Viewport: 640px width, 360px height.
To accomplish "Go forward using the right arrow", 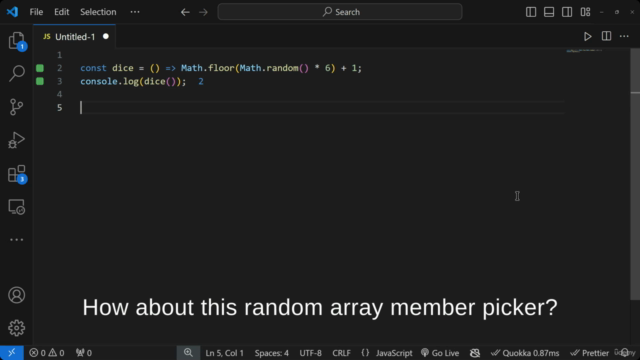I will pos(203,12).
